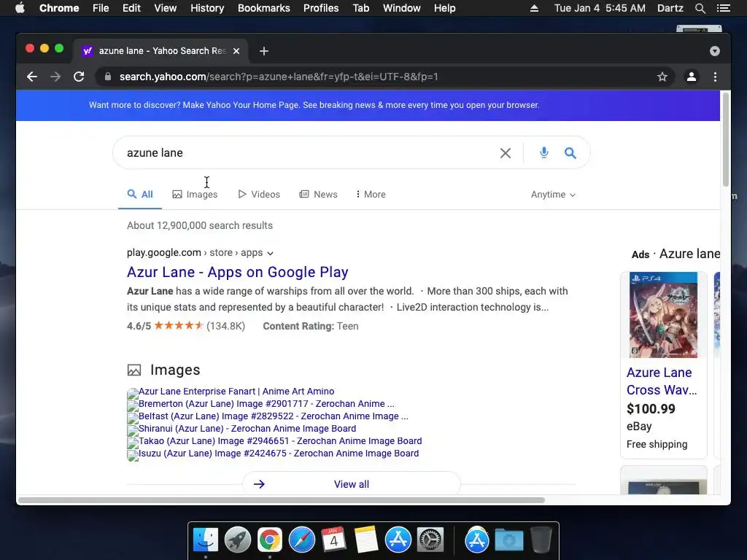The image size is (747, 560).
Task: Click the $100.99 price in the eBay ad
Action: (651, 409)
